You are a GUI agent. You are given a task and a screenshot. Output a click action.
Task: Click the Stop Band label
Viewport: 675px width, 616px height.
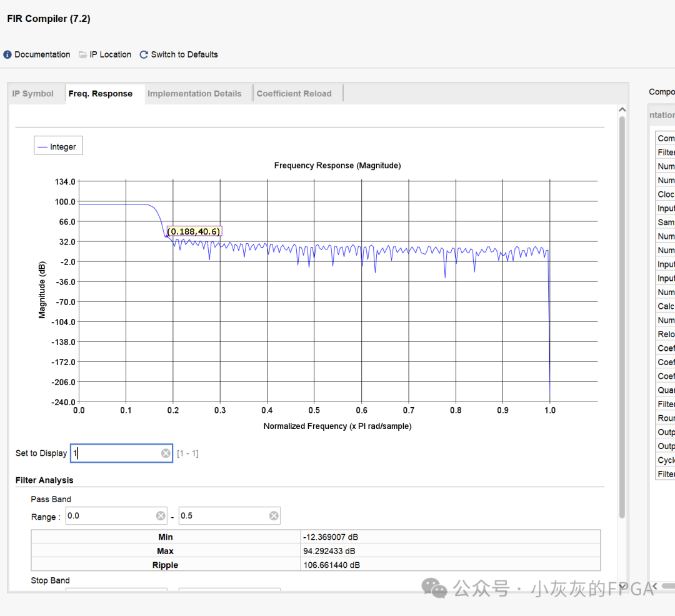(51, 581)
